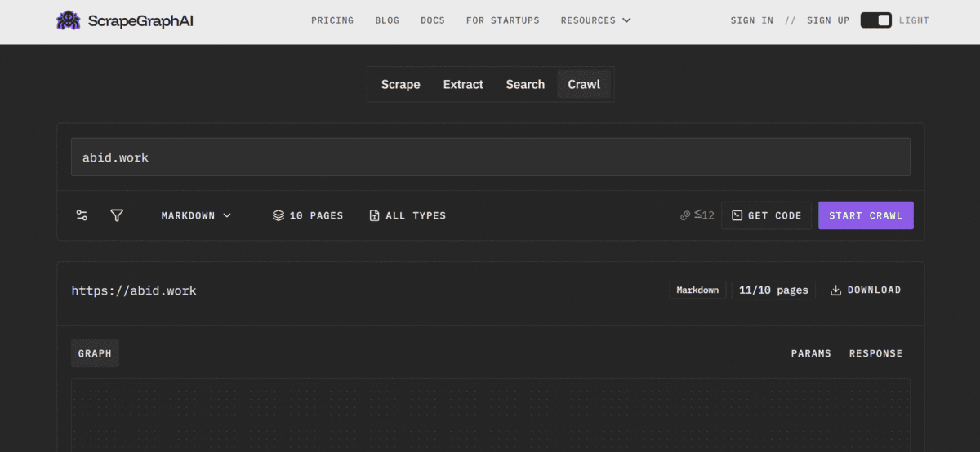Switch to the Scrape tab
The width and height of the screenshot is (980, 452).
pyautogui.click(x=400, y=84)
